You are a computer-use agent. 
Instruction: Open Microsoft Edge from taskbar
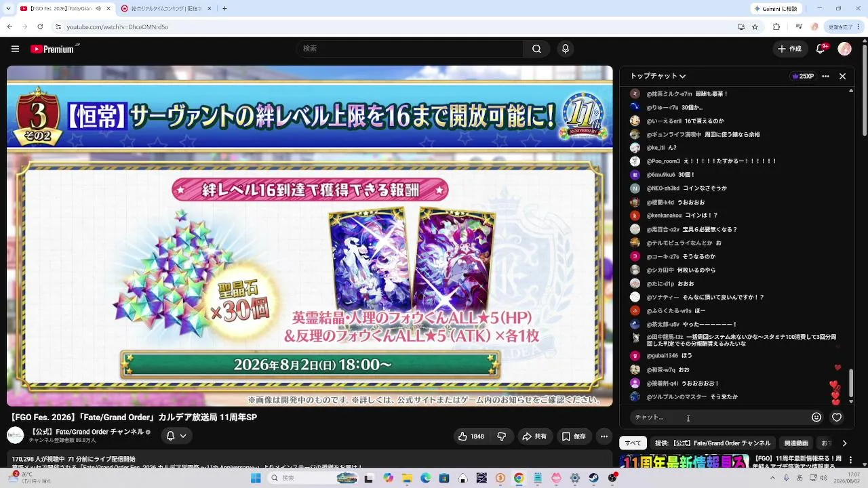tap(425, 478)
